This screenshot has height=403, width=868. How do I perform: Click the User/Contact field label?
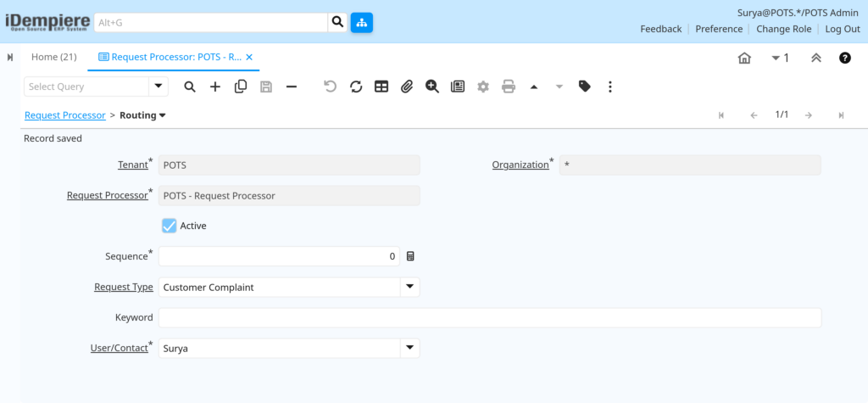(119, 348)
